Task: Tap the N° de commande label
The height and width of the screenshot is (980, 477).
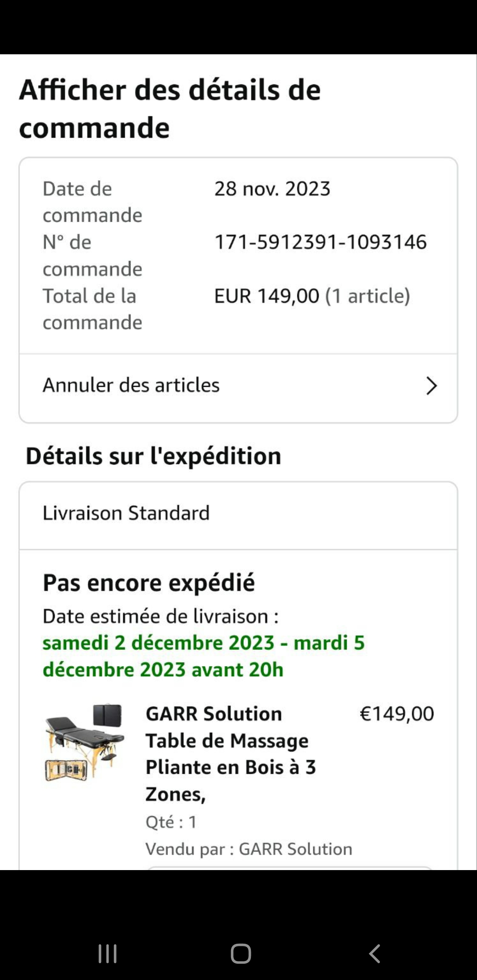Action: (x=92, y=256)
